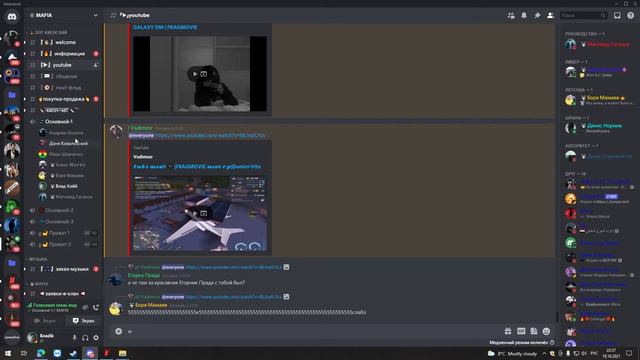Screen dimensions: 640x360
Task: Open the Discord home button
Action: pos(12,17)
